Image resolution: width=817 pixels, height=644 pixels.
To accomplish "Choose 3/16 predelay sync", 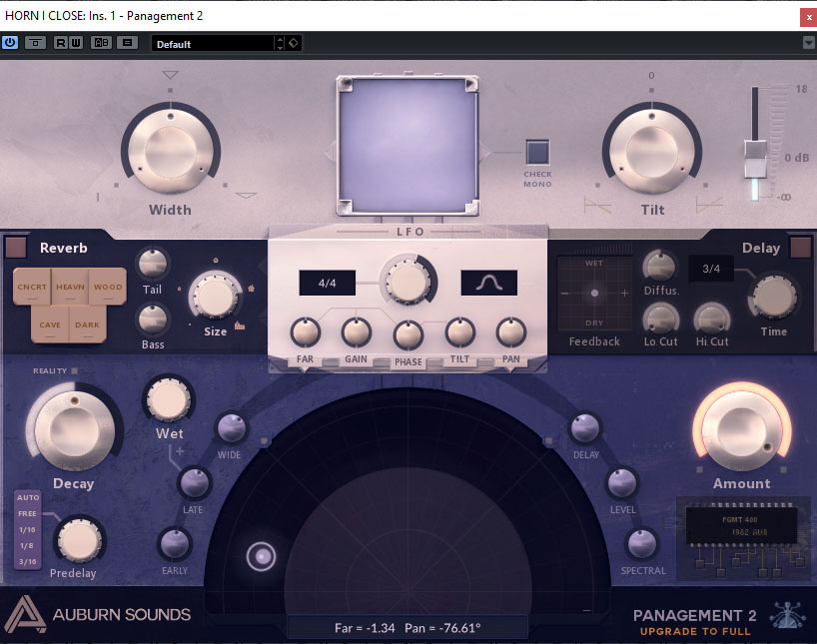I will [28, 562].
